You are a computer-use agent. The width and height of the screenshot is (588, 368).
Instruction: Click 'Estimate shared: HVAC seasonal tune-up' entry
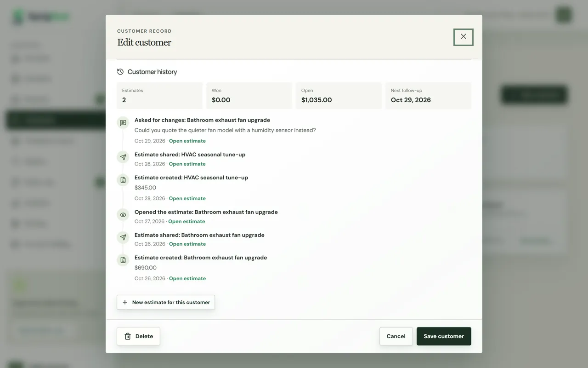click(x=190, y=155)
